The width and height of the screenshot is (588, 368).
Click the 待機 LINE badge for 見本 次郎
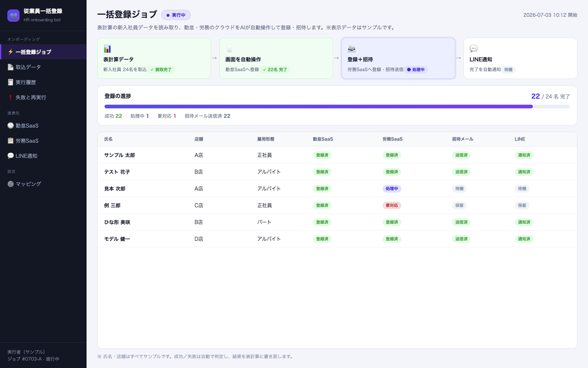[x=522, y=188]
